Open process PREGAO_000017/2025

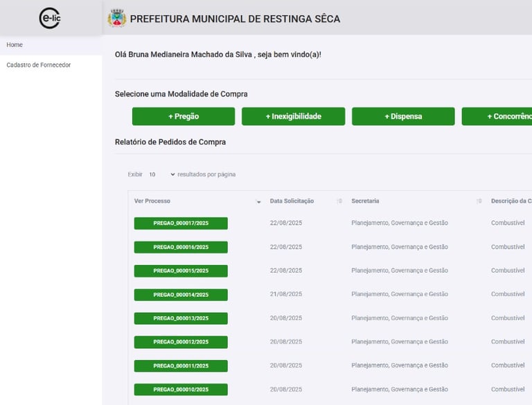click(181, 223)
